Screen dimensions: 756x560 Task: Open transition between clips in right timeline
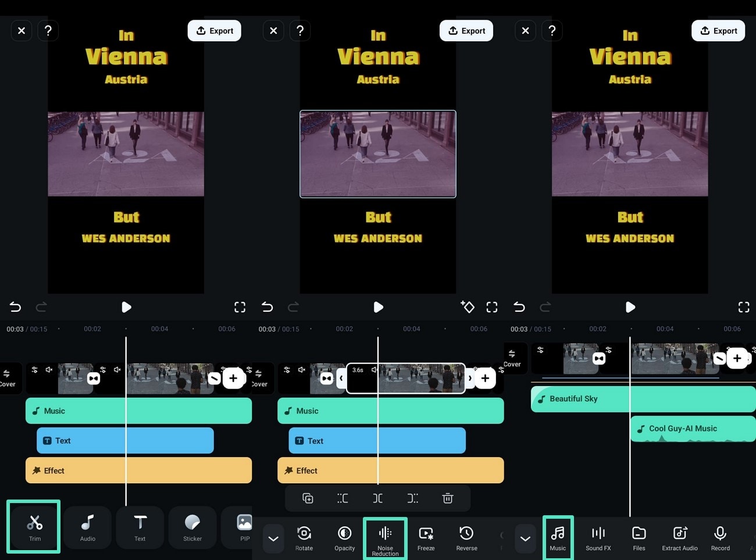pyautogui.click(x=599, y=358)
